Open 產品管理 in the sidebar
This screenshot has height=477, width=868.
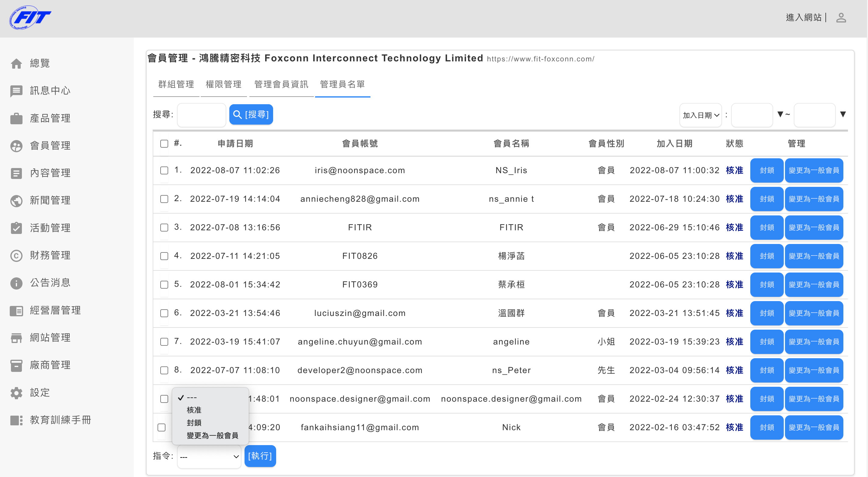coord(50,118)
